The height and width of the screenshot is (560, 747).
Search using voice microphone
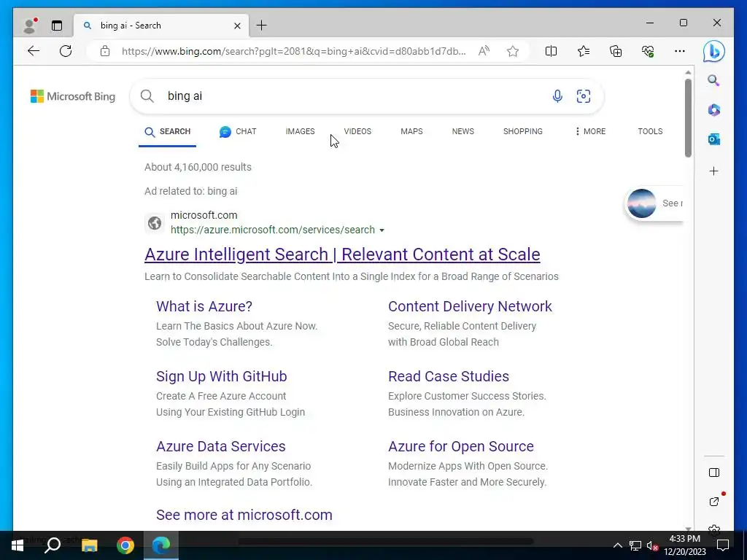point(557,96)
